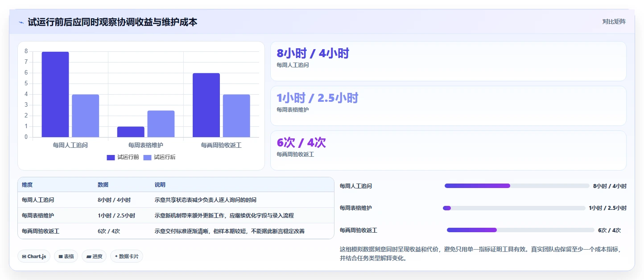Click the 试运行后 bar for 每周人工追问
644x280 pixels.
click(85, 116)
